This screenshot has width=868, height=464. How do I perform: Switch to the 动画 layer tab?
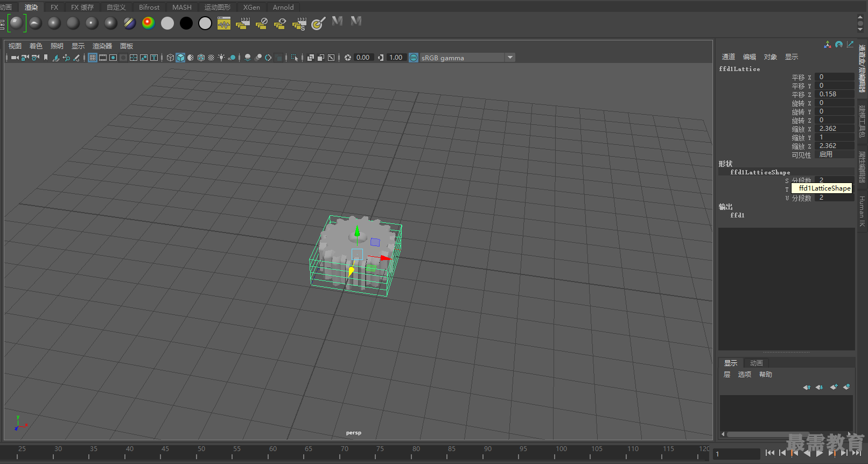click(x=757, y=363)
